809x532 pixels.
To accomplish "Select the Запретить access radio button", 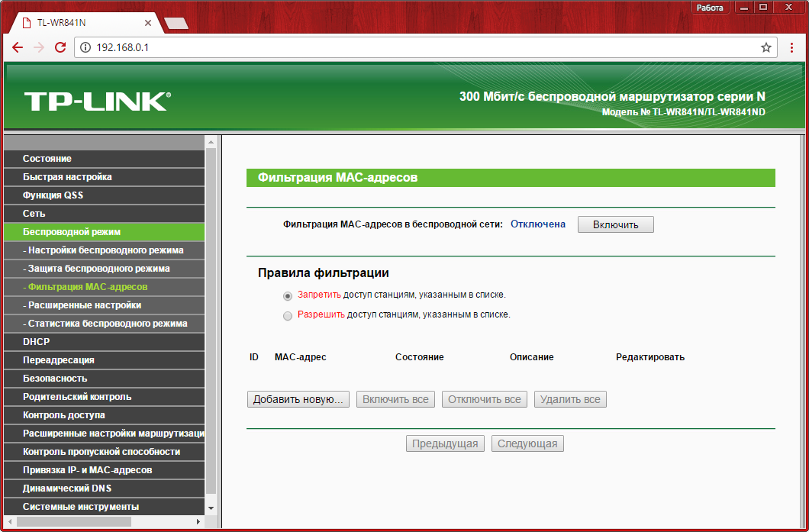I will (288, 295).
